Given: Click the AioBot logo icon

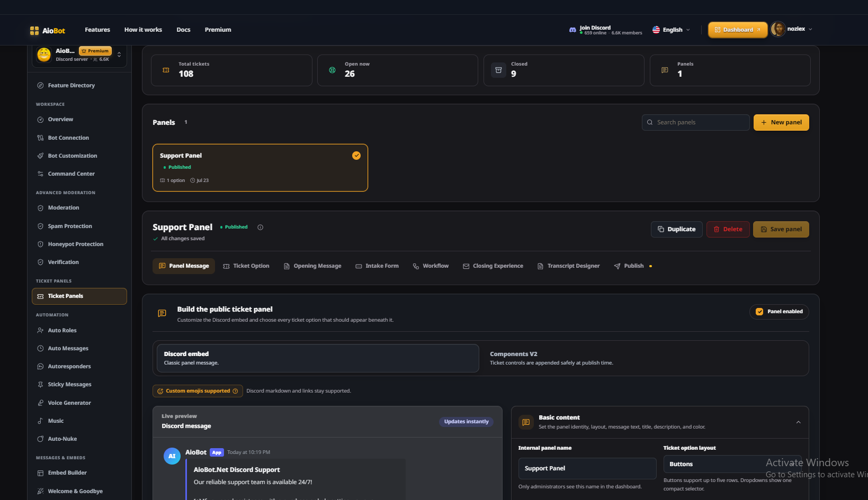Looking at the screenshot, I should (34, 30).
